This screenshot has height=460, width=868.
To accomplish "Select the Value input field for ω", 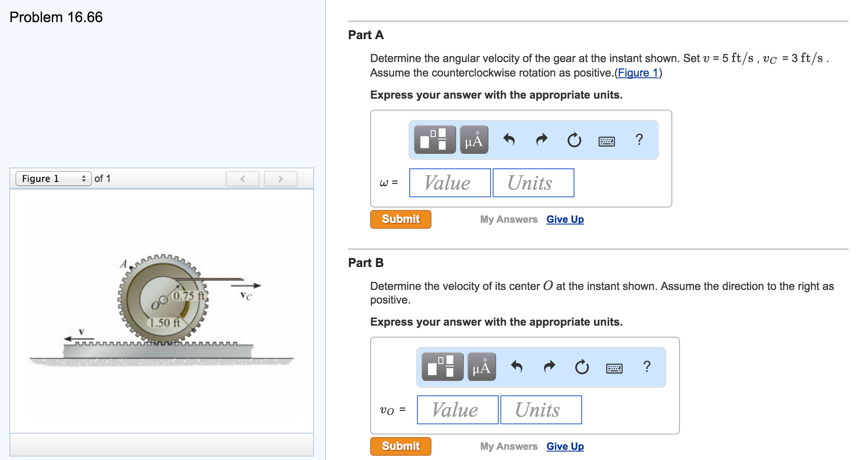I will pyautogui.click(x=449, y=183).
